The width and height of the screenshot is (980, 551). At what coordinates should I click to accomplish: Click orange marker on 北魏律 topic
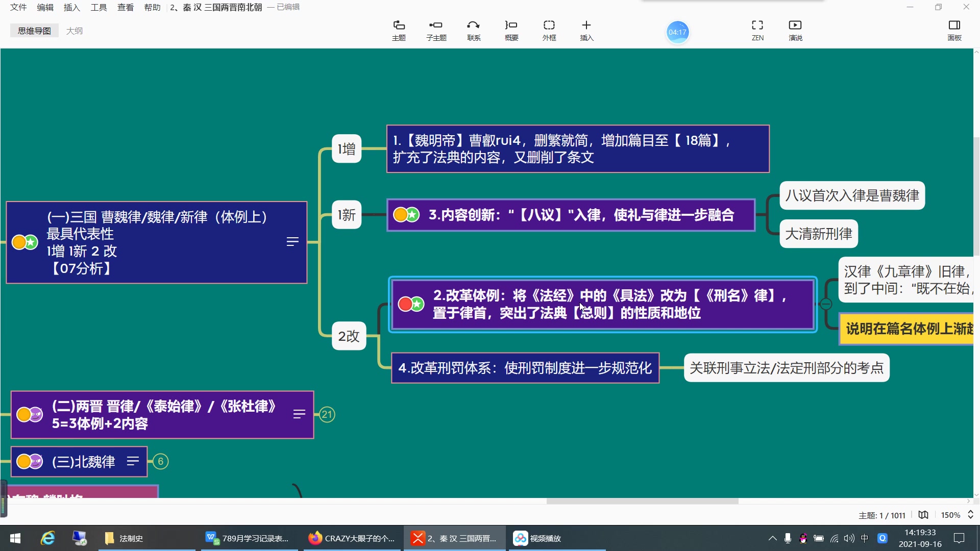[x=23, y=461]
